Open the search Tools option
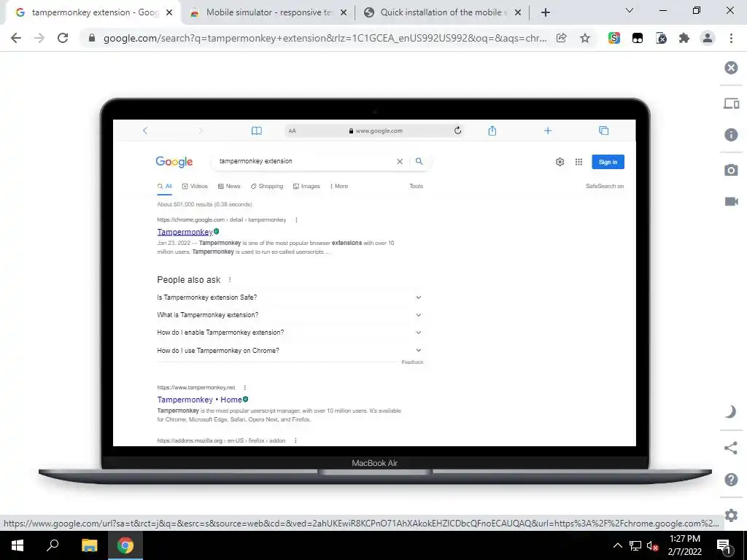This screenshot has height=560, width=747. [x=416, y=186]
